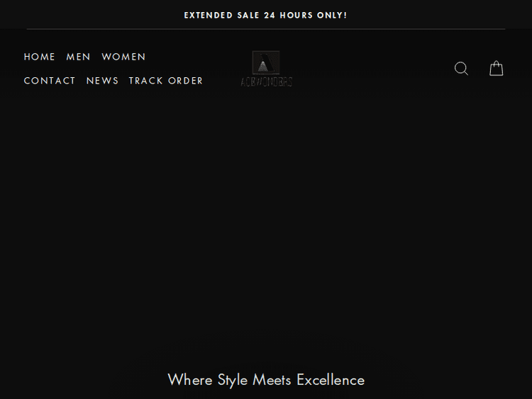Click the Extended Sale announcement banner

(x=265, y=15)
